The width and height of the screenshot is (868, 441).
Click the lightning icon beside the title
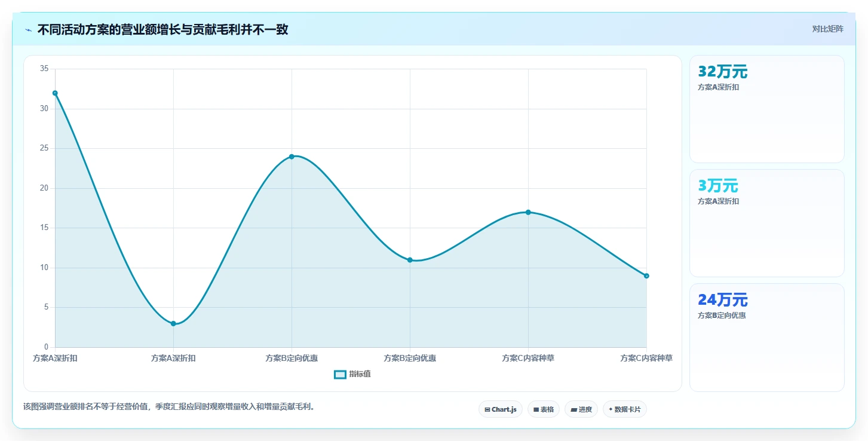28,30
